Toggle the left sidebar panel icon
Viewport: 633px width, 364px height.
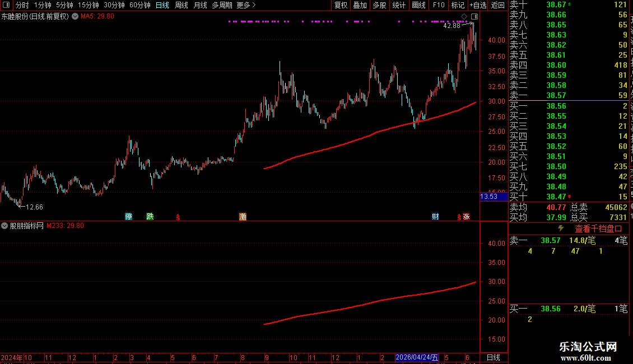click(6, 5)
